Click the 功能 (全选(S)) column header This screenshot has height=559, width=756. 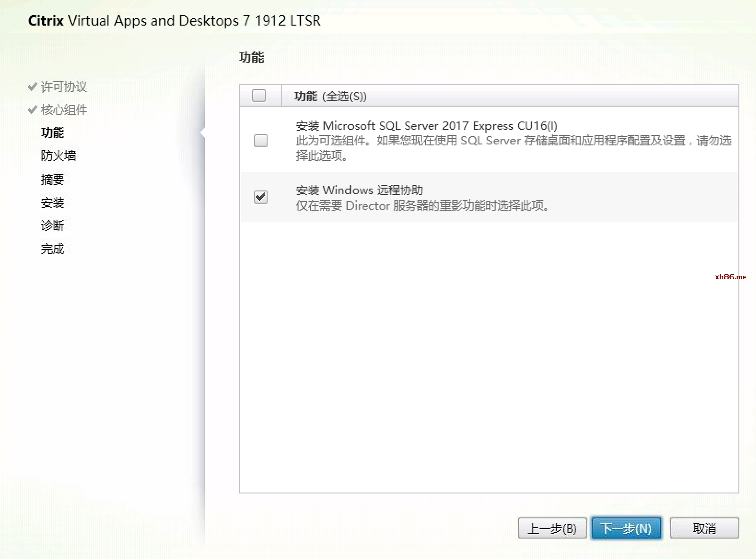pos(330,97)
